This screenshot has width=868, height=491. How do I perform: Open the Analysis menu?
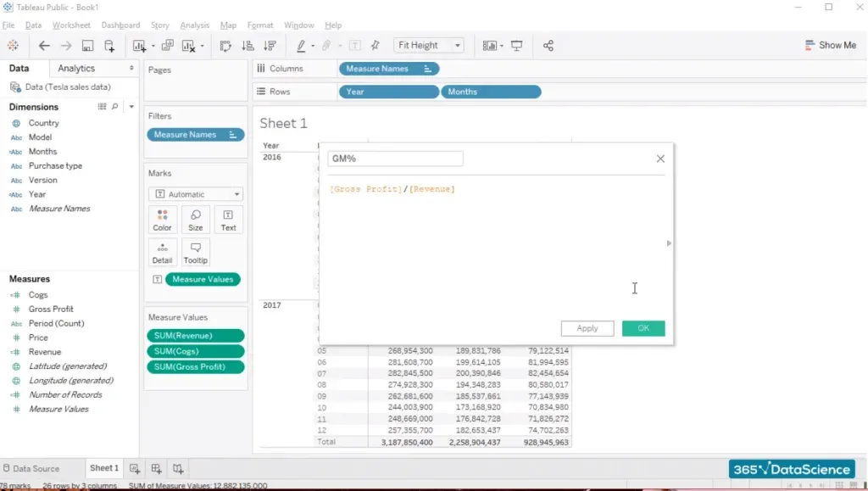click(x=194, y=25)
